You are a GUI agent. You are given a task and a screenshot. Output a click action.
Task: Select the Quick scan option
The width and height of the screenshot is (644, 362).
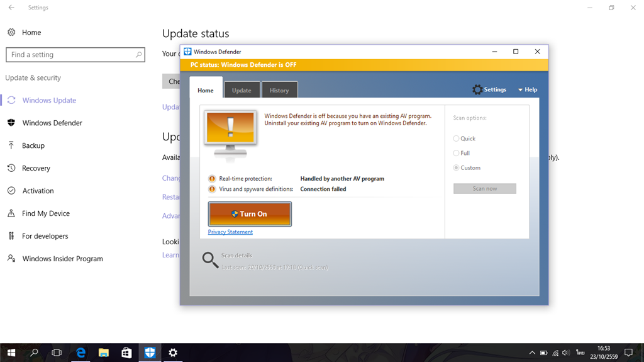pos(464,139)
